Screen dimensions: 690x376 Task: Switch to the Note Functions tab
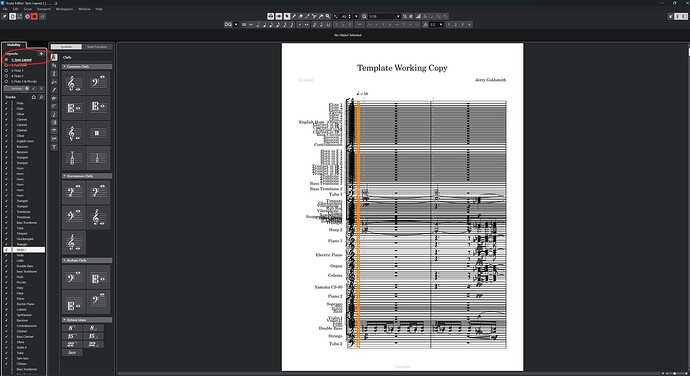coord(97,47)
